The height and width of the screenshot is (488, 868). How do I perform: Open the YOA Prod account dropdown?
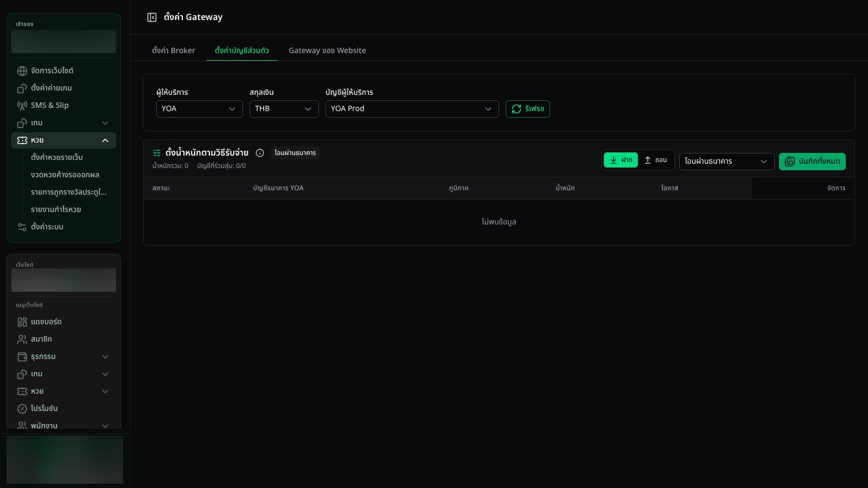(x=412, y=109)
